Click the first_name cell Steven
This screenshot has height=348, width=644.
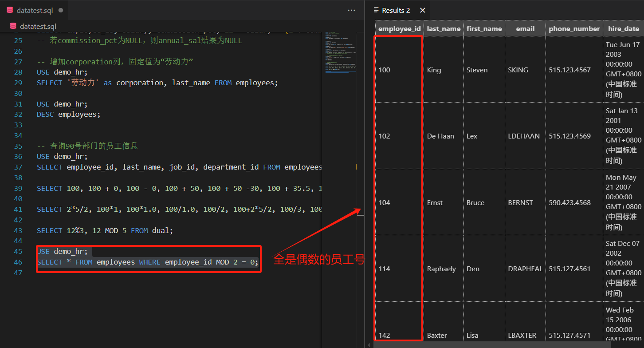click(484, 70)
